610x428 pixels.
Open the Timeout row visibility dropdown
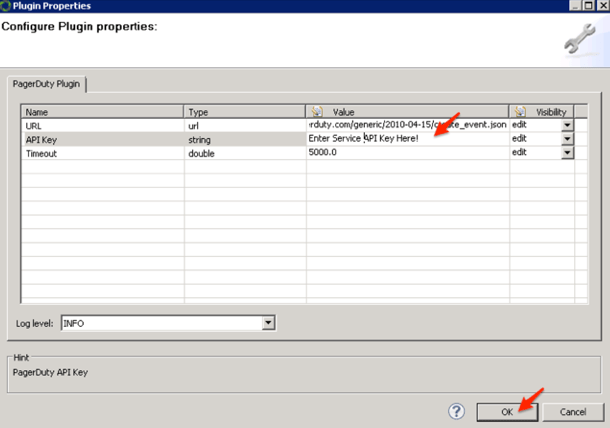[x=567, y=152]
